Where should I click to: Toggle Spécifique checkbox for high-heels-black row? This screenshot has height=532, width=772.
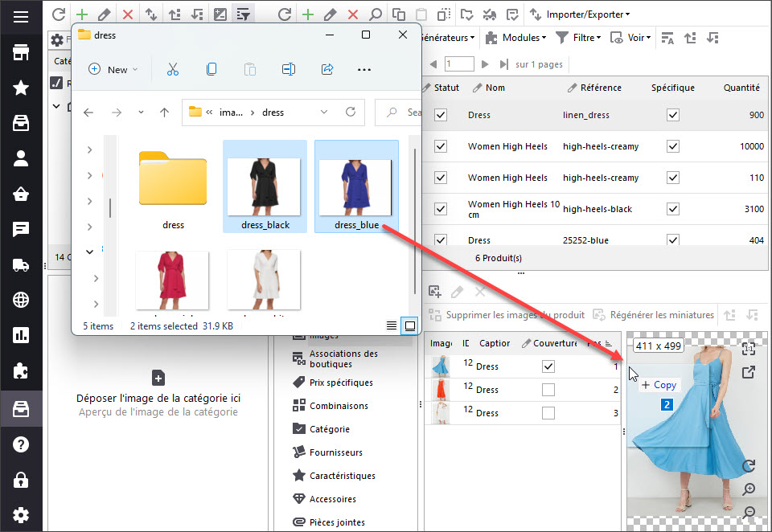pyautogui.click(x=673, y=209)
